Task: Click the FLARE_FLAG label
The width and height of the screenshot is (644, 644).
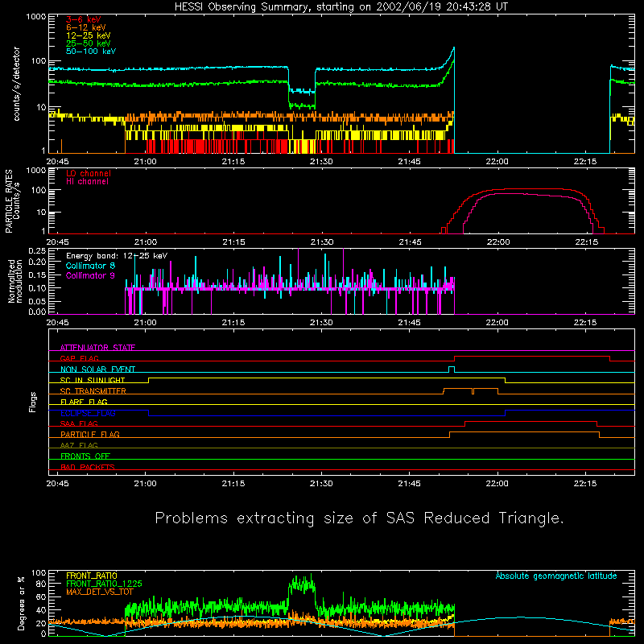Action: tap(84, 402)
